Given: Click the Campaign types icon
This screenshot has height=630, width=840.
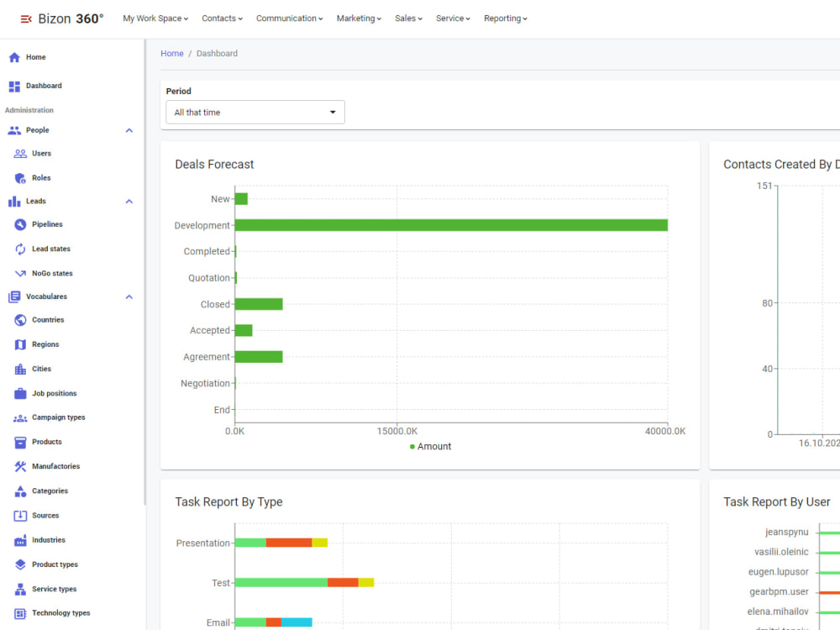Looking at the screenshot, I should (20, 417).
